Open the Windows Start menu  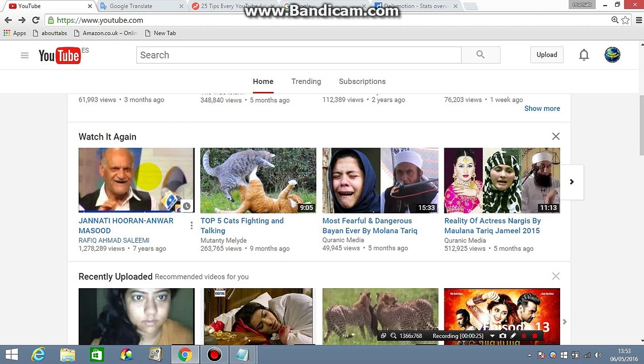click(x=12, y=355)
